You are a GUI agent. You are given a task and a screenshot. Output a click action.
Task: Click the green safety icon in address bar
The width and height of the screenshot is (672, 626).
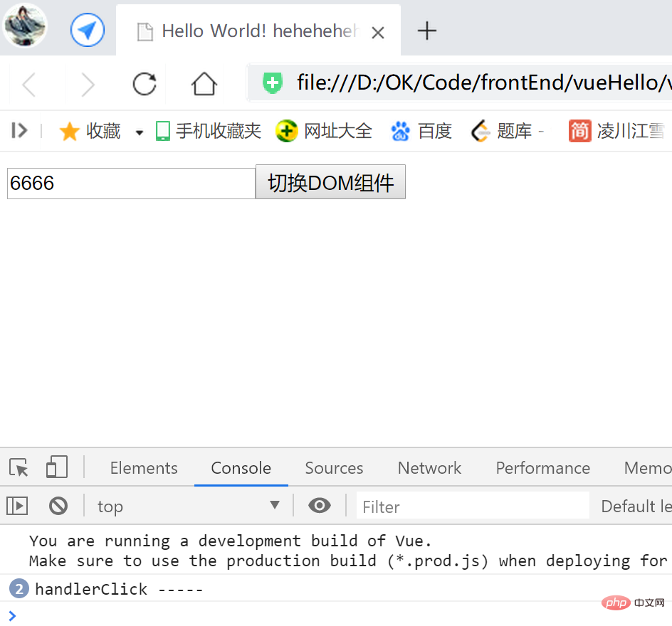tap(272, 83)
